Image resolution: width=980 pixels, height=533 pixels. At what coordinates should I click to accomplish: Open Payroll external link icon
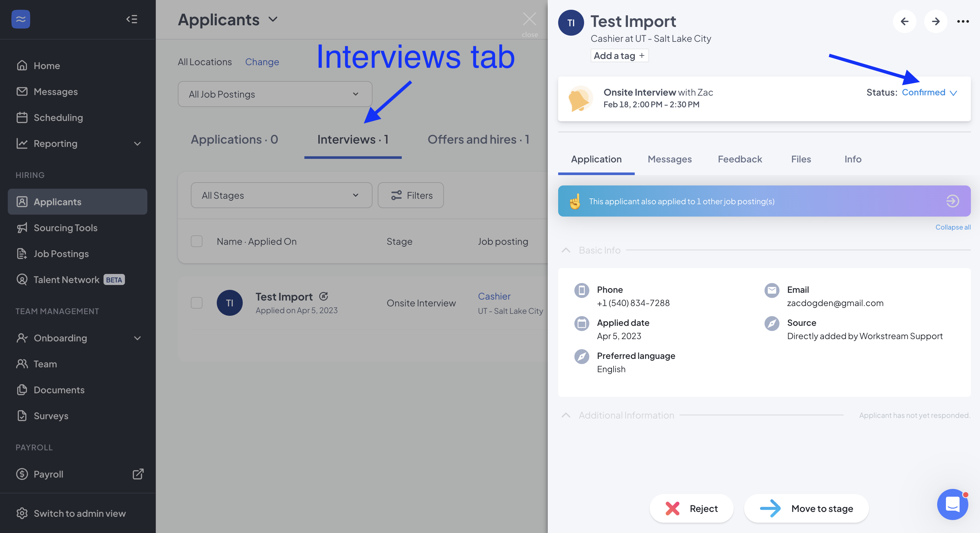pyautogui.click(x=138, y=474)
